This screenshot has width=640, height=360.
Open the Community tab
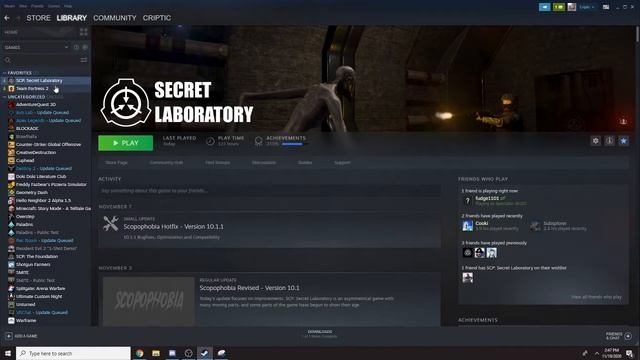115,18
